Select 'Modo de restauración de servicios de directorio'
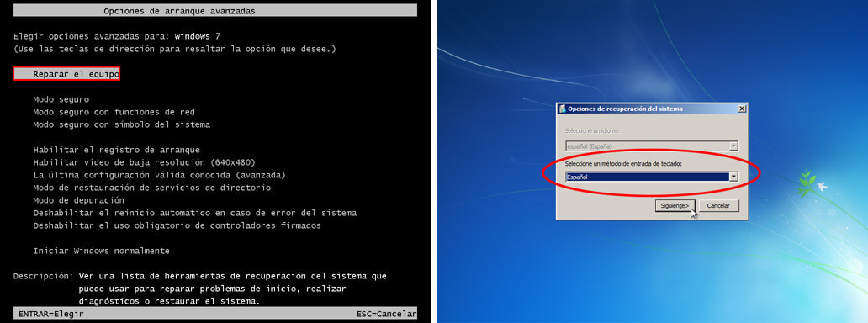The height and width of the screenshot is (323, 868). pyautogui.click(x=151, y=188)
